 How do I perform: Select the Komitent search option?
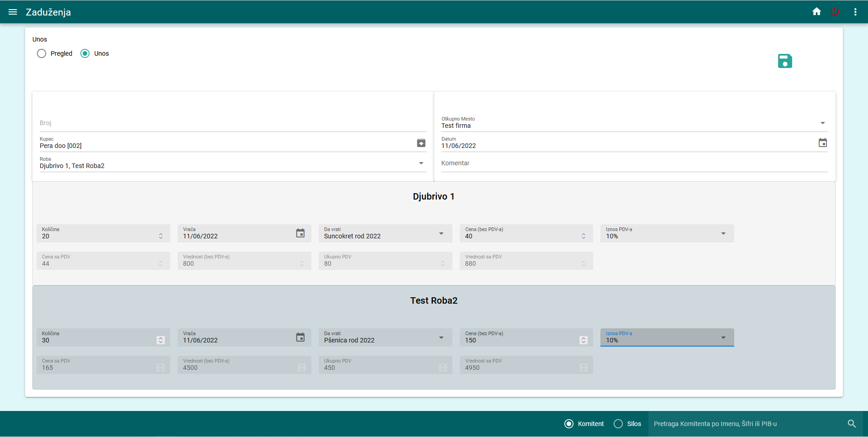tap(568, 424)
